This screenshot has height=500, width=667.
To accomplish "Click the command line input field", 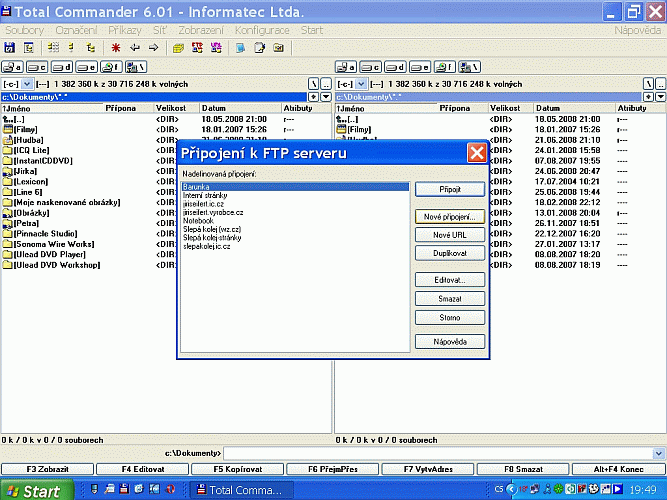I will click(440, 454).
